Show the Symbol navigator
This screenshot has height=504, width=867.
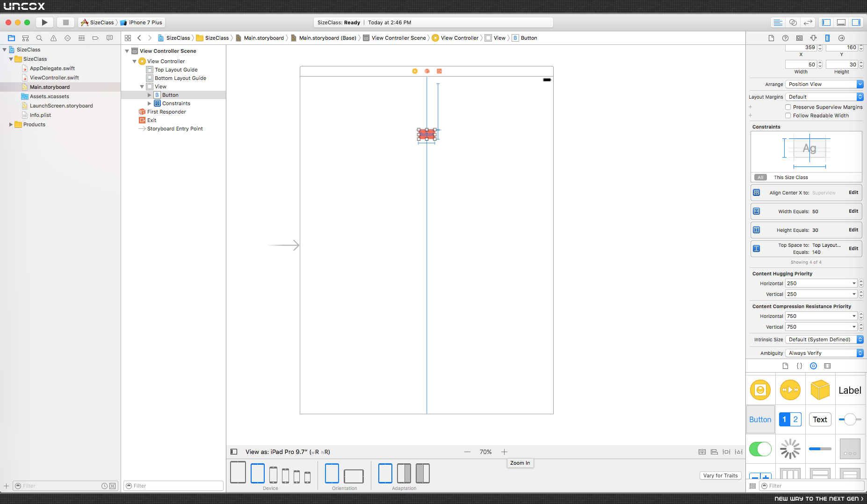[25, 38]
